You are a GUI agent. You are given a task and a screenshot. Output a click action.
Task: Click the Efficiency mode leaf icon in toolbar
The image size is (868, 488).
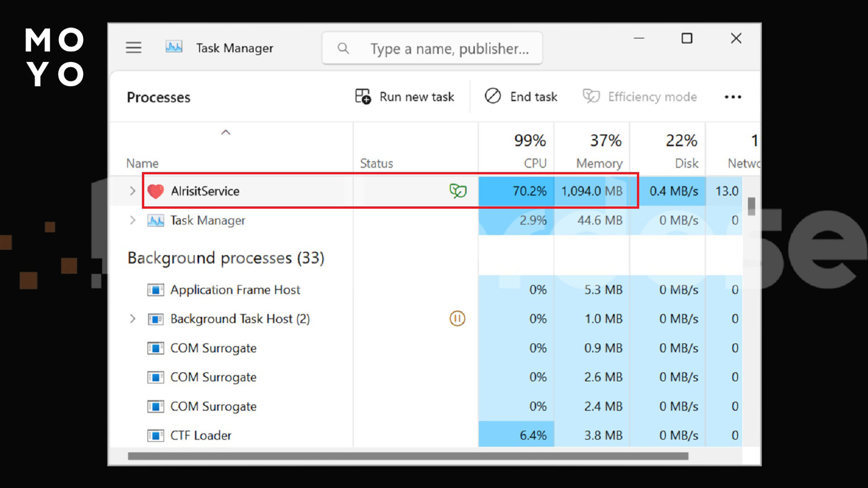pos(591,96)
